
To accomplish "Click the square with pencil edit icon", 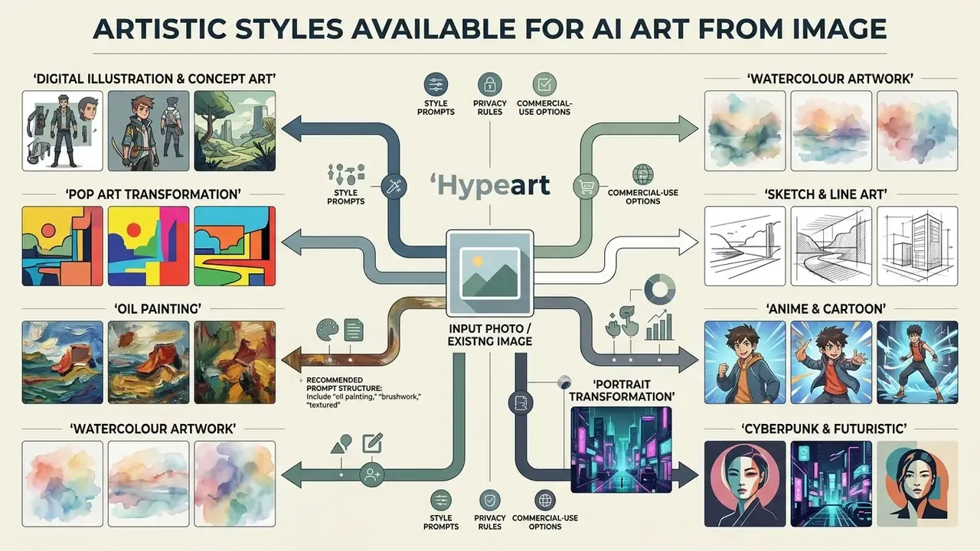I will pyautogui.click(x=372, y=443).
